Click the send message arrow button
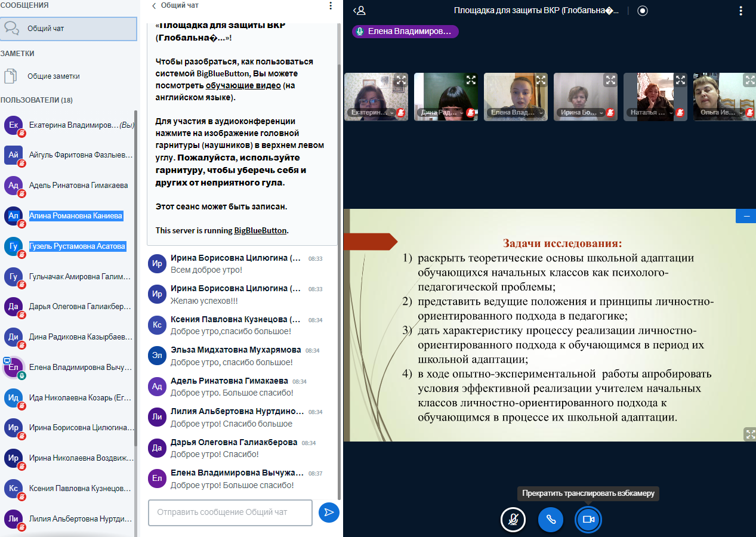The width and height of the screenshot is (756, 537). click(329, 513)
